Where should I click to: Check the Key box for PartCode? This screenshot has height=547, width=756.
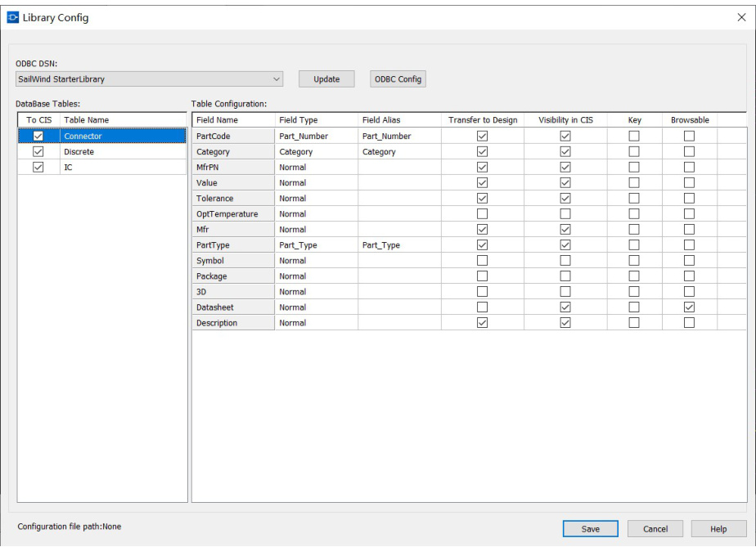(x=633, y=136)
